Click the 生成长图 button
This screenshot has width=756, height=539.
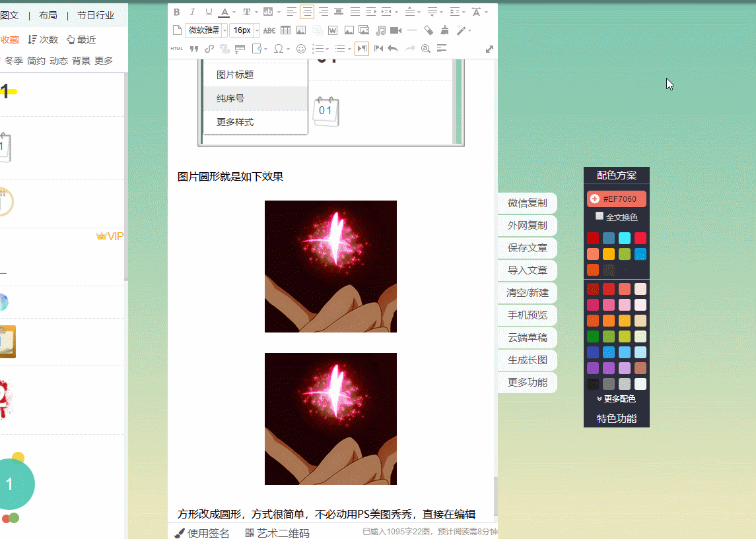tap(527, 360)
